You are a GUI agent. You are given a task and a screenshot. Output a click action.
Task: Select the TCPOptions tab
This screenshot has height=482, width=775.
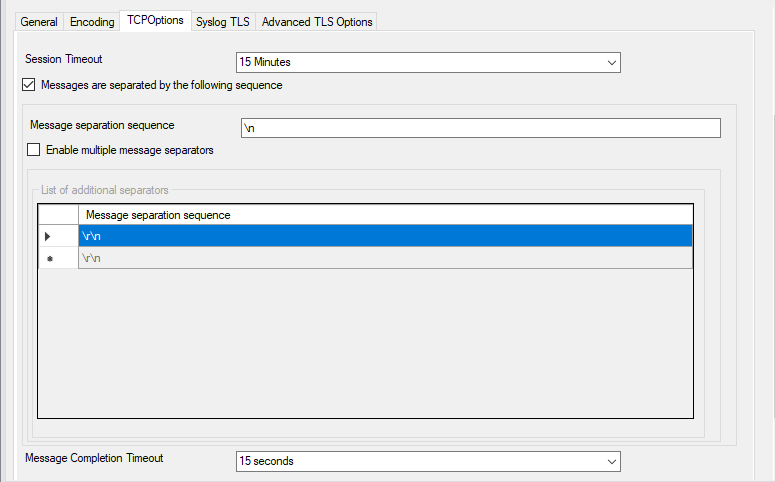pos(155,21)
